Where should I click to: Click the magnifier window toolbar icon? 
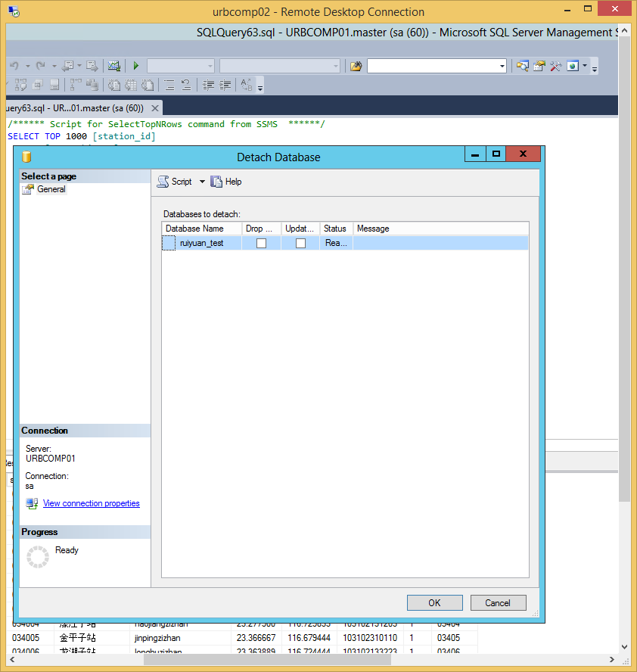click(522, 66)
